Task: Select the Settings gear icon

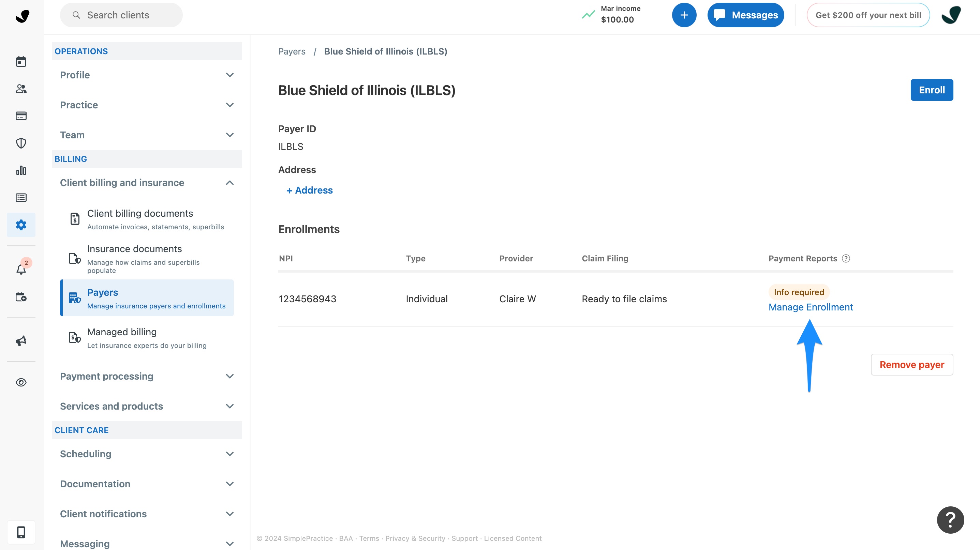Action: pyautogui.click(x=21, y=225)
